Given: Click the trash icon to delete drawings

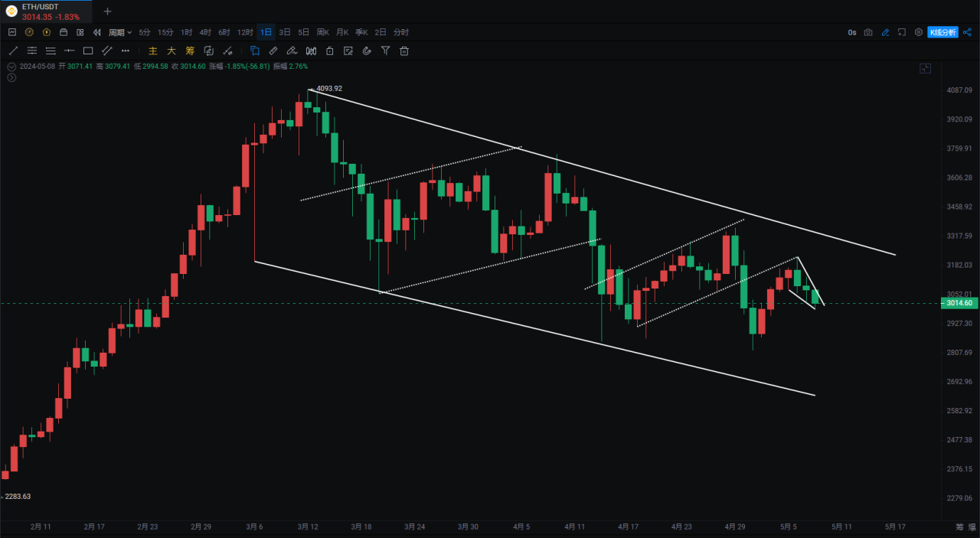Looking at the screenshot, I should 404,51.
